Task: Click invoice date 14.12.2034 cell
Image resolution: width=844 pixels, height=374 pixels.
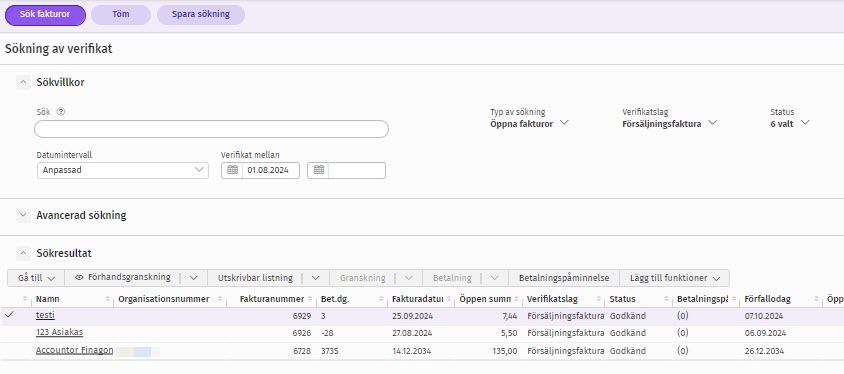Action: click(412, 351)
